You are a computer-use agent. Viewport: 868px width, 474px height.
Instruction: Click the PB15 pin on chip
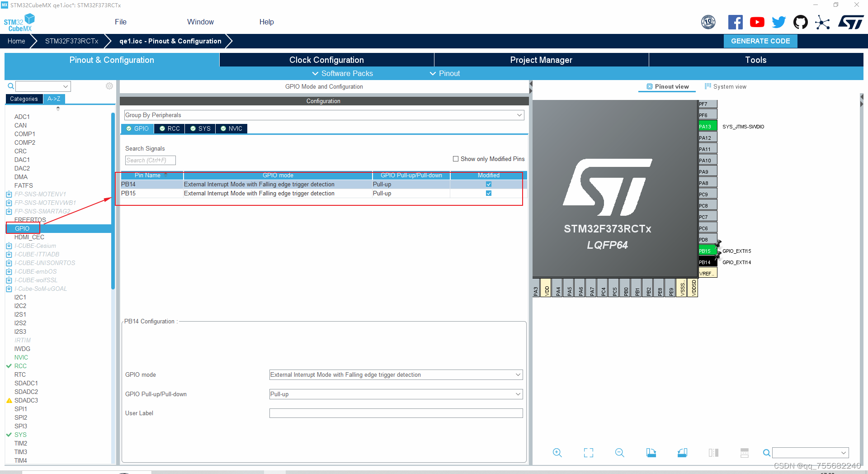(708, 251)
